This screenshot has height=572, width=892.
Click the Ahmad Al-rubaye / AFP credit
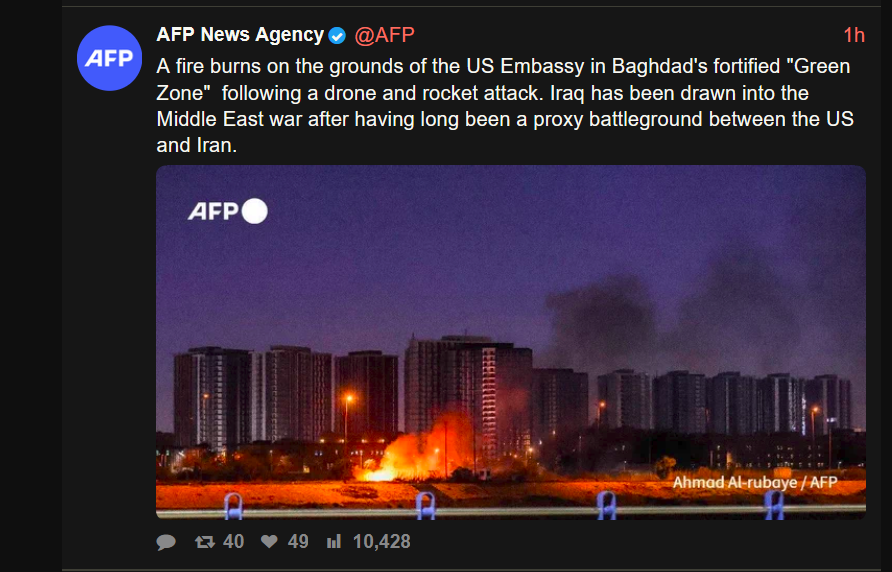755,483
